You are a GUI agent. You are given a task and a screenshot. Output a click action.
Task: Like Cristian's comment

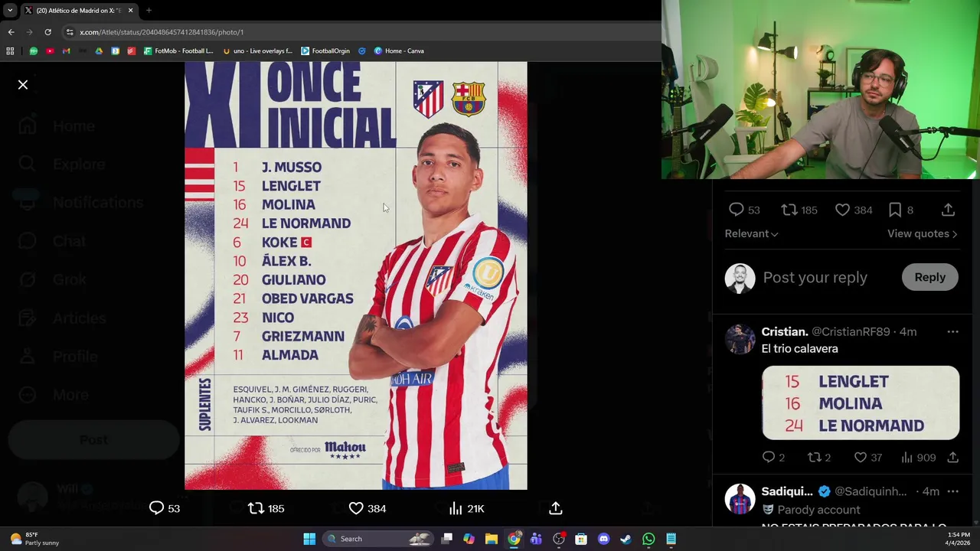[x=861, y=457]
